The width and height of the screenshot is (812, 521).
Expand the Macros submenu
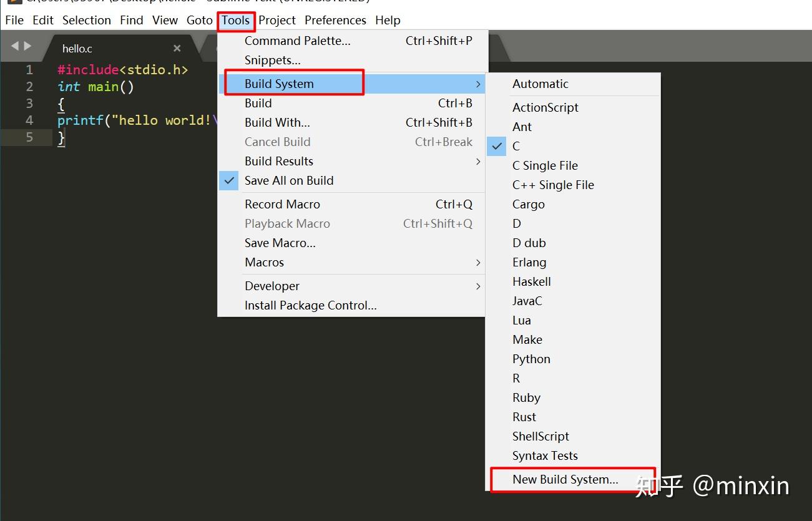(x=264, y=262)
